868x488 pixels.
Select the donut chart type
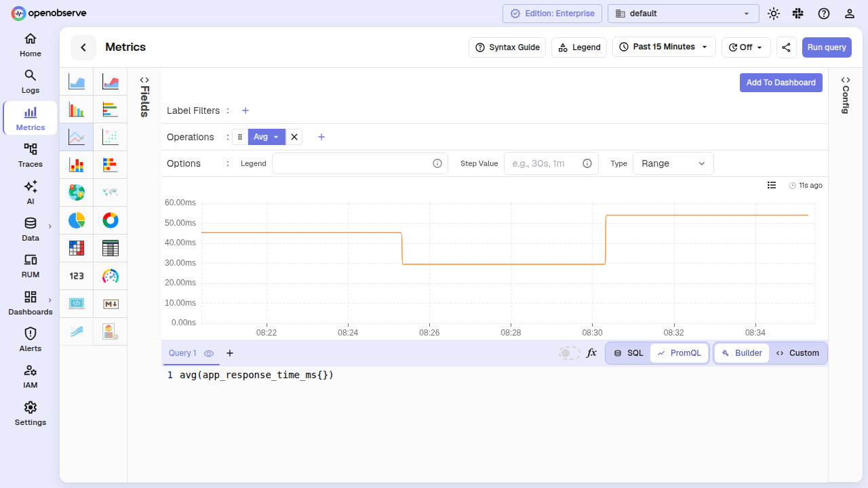[111, 220]
